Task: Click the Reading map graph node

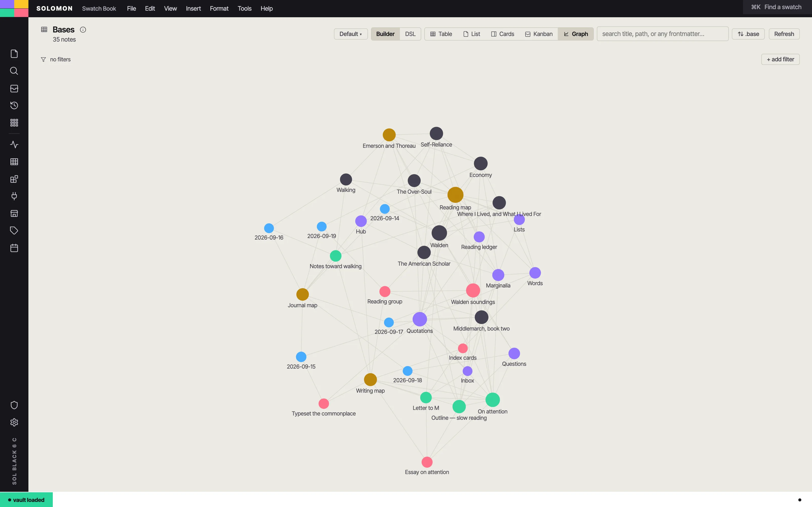Action: [x=455, y=195]
